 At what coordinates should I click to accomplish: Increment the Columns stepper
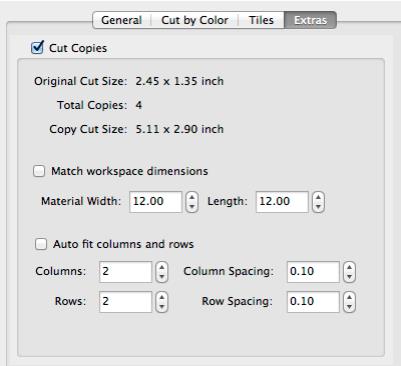point(162,267)
